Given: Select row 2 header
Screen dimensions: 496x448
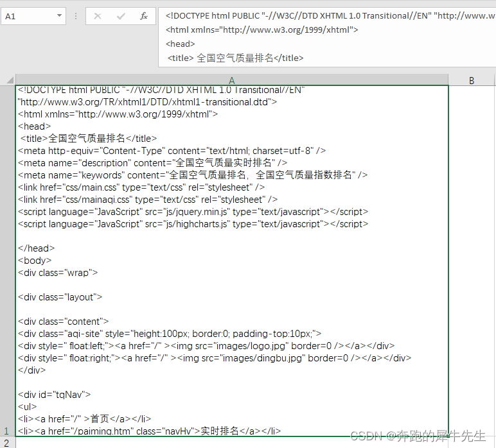Looking at the screenshot, I should (7, 443).
